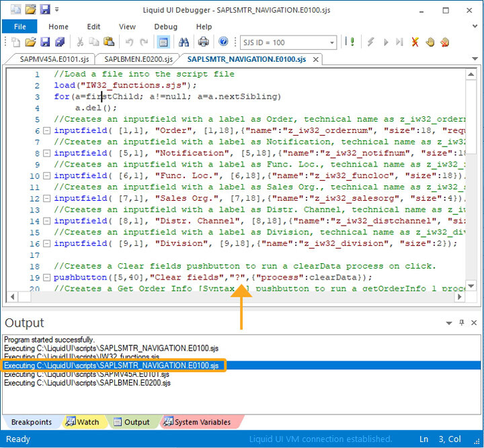The height and width of the screenshot is (448, 484).
Task: Click quick access open folder icon in title bar
Action: tap(30, 10)
